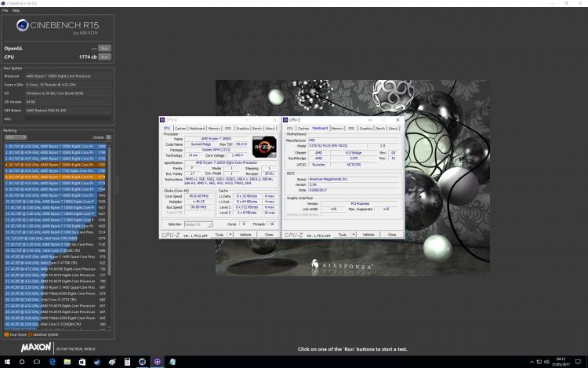Click Validate in the Mainboard CPU-Z window
Viewport: 588px width, 368px height.
pos(368,235)
